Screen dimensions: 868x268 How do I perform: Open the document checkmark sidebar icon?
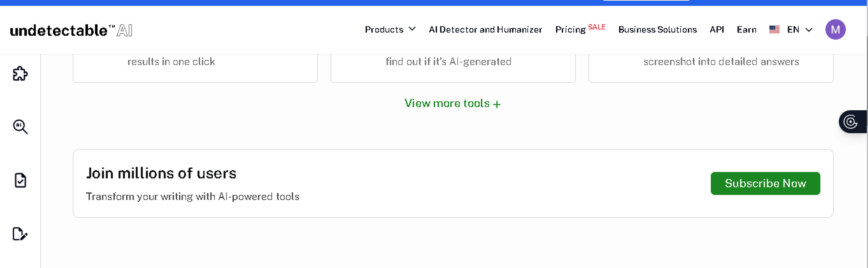[20, 181]
